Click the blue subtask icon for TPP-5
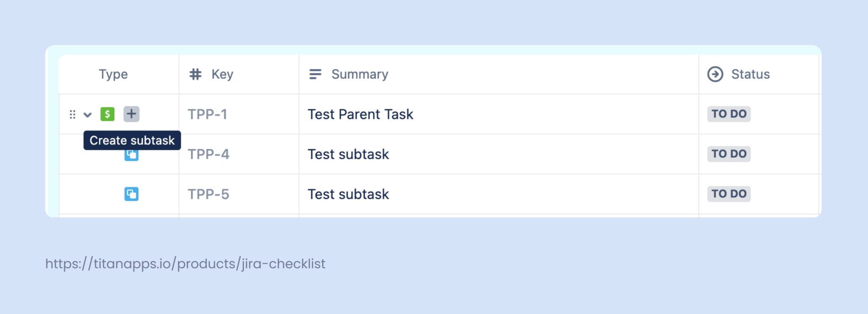868x314 pixels. click(131, 194)
